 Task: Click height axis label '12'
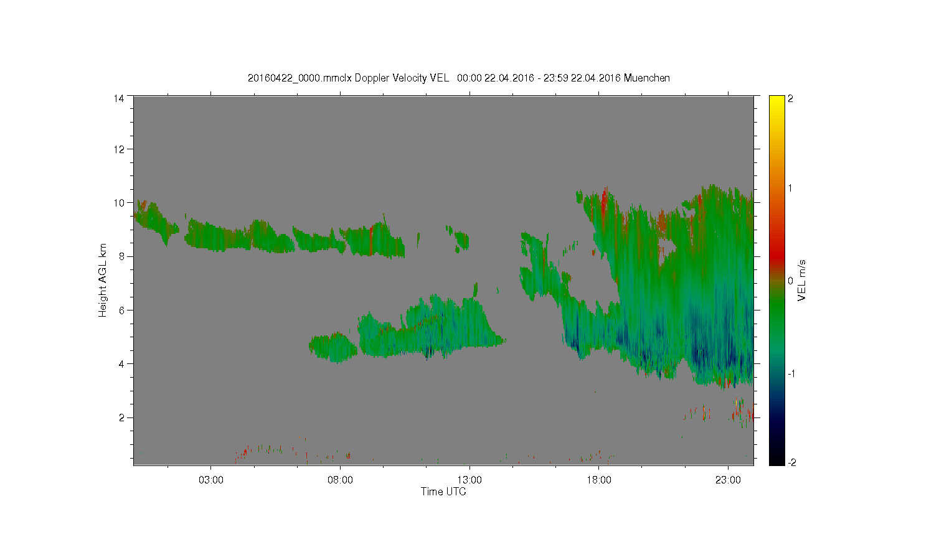(x=119, y=149)
